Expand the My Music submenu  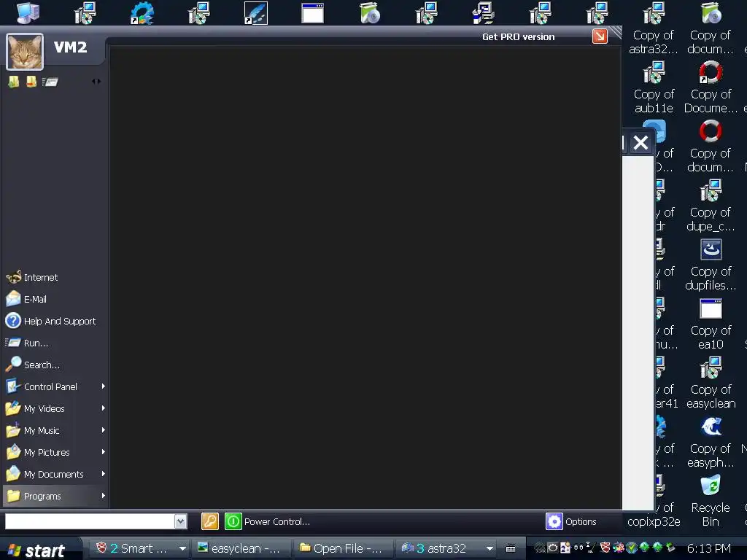coord(54,430)
